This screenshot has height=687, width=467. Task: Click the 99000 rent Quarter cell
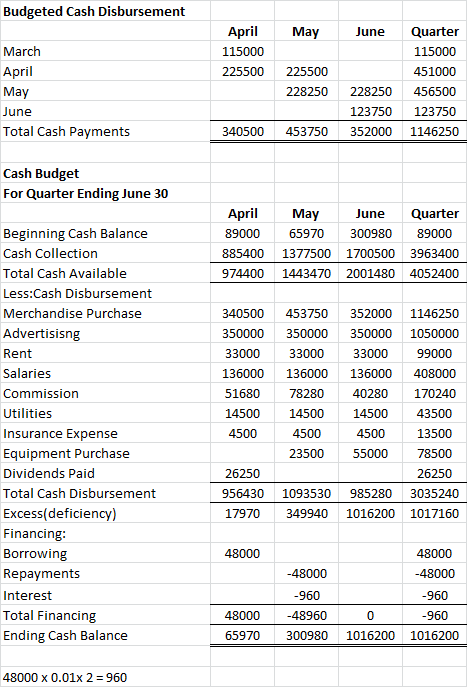pos(435,353)
